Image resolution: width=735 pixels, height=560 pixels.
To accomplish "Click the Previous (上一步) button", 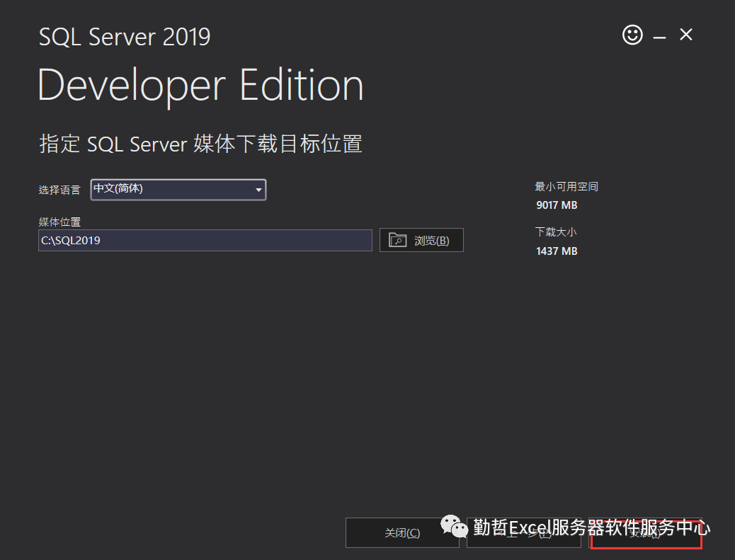I will (524, 533).
